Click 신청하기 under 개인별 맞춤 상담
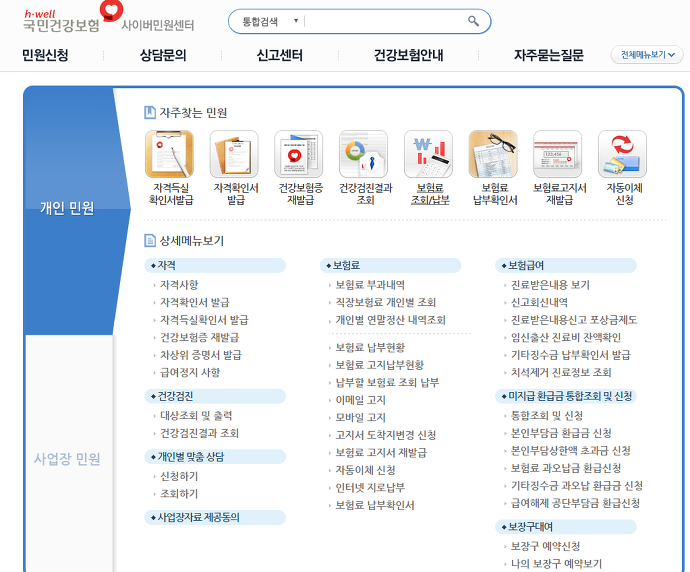The height and width of the screenshot is (572, 690). click(x=179, y=476)
